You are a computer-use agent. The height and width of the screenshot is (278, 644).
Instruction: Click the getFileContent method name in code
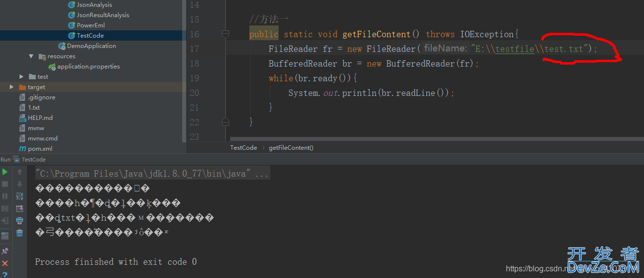(376, 34)
